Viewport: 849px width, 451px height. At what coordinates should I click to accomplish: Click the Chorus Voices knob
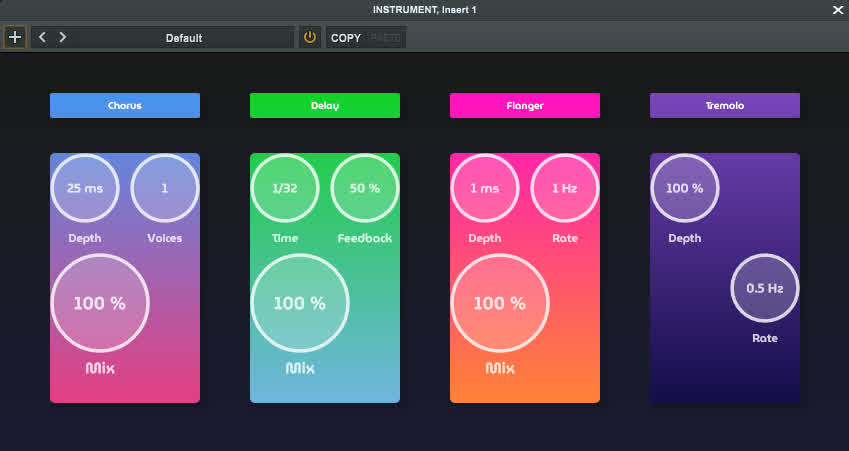point(165,188)
